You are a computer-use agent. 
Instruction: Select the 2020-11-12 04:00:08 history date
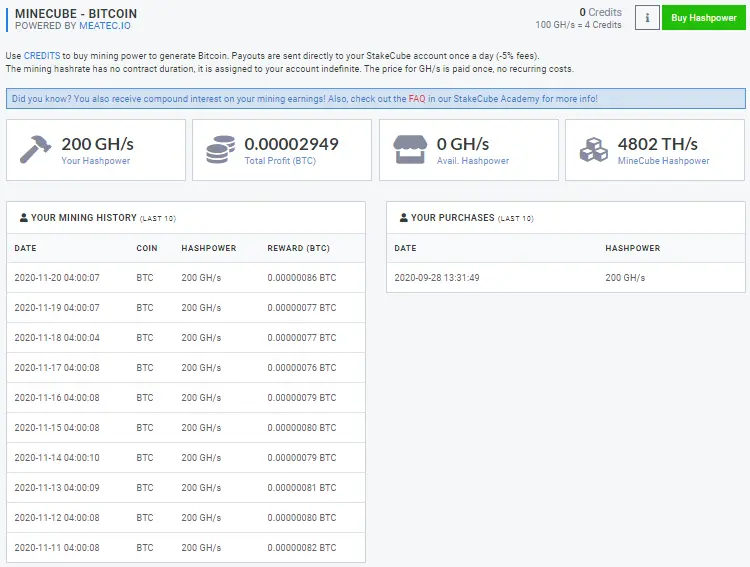point(57,518)
